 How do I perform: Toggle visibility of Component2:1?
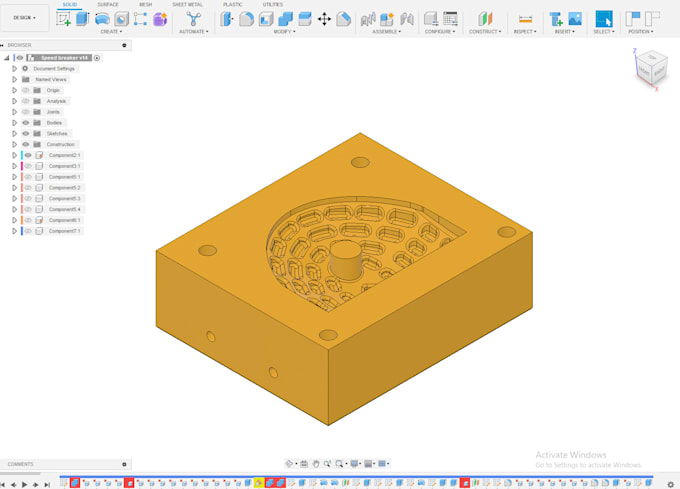(28, 155)
